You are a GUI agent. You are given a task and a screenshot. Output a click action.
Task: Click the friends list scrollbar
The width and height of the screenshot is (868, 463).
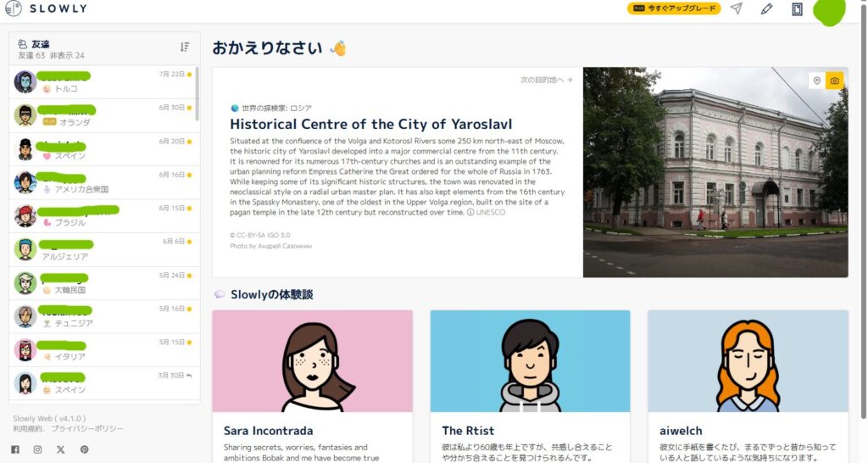tap(197, 94)
